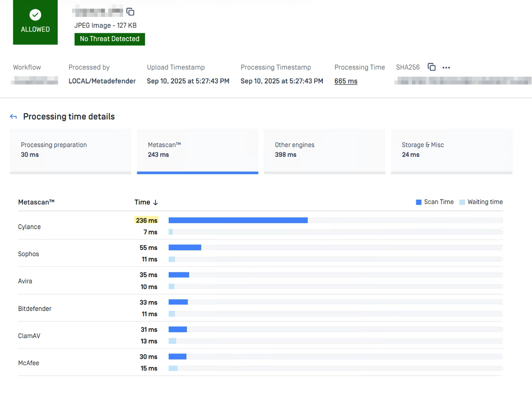Switch to Processing preparation tab
Screen dimensions: 532x402
[70, 150]
